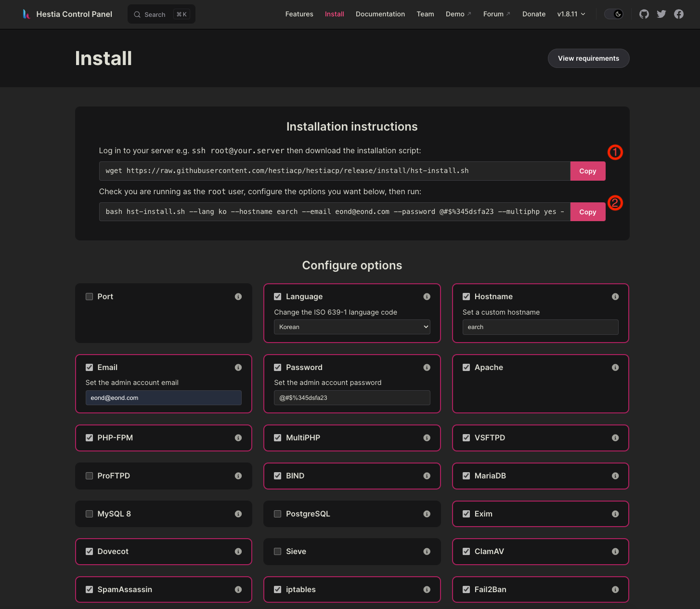Show info for the Language option
The width and height of the screenshot is (700, 609).
coord(427,296)
